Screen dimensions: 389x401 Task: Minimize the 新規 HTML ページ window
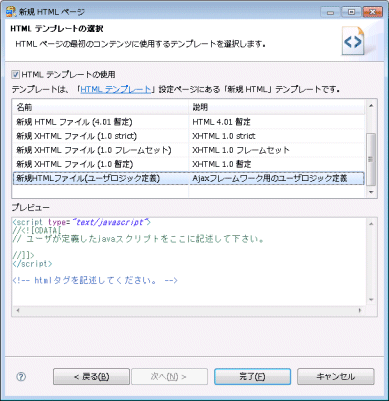[330, 12]
